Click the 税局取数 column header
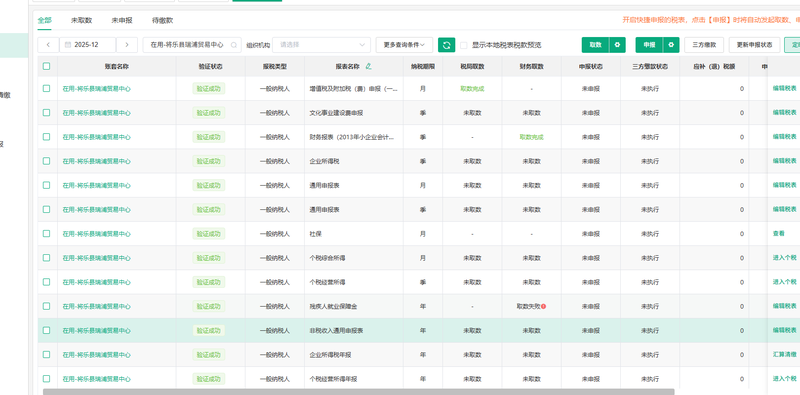The height and width of the screenshot is (395, 800). [x=472, y=66]
